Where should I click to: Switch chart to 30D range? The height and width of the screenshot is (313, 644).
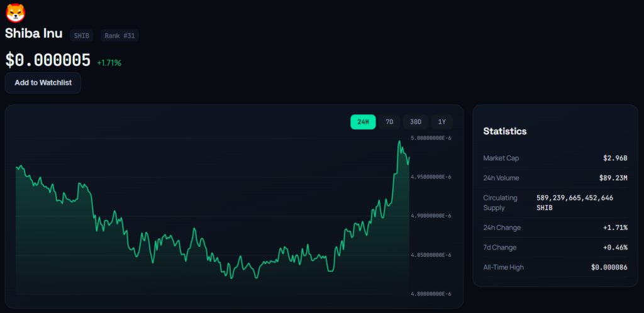pos(416,122)
